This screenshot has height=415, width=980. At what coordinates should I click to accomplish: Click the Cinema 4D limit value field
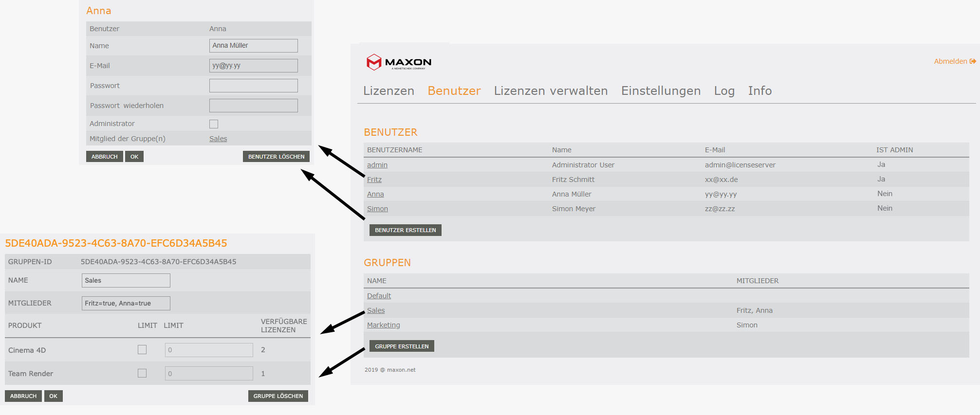coord(208,350)
